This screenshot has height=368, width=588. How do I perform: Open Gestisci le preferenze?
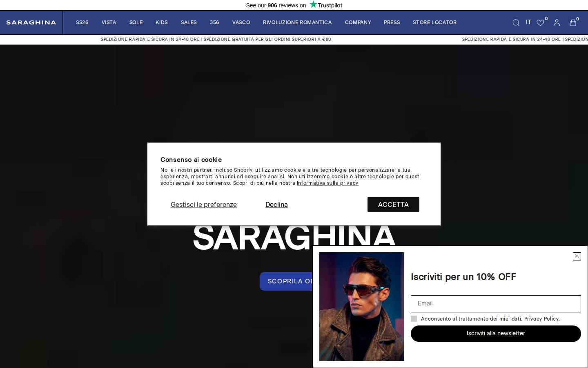pyautogui.click(x=204, y=204)
